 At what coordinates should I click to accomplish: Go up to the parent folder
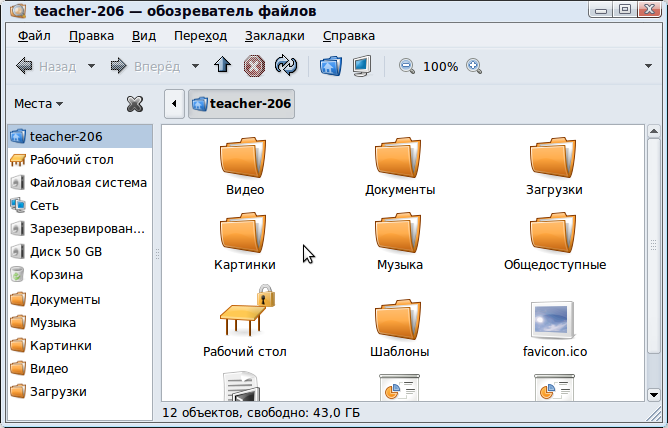pyautogui.click(x=222, y=66)
